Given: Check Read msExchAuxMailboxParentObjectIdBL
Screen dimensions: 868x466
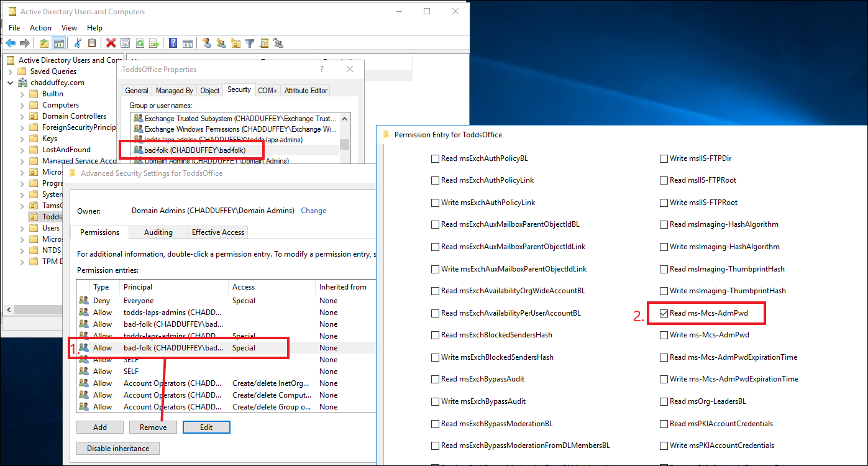Looking at the screenshot, I should 435,224.
